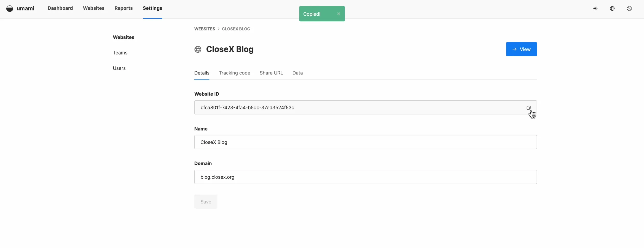
Task: Switch to the Details tab
Action: [x=202, y=73]
